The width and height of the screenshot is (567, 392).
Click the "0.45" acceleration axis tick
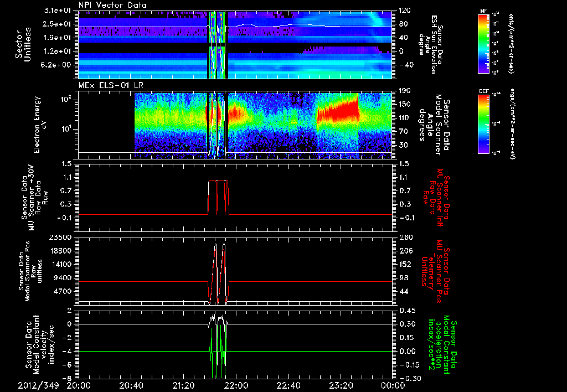(407, 311)
